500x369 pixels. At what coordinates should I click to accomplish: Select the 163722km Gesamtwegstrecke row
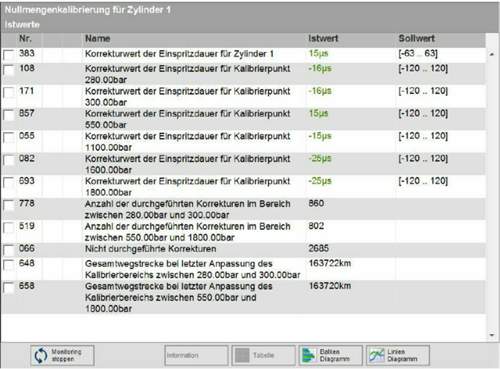243,269
